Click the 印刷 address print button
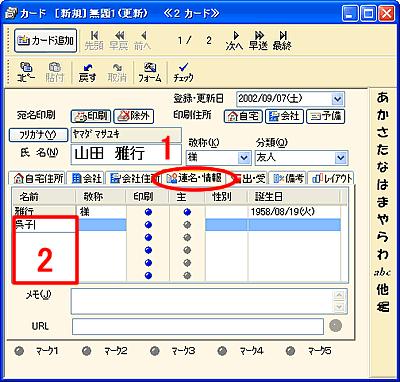This screenshot has width=400, height=382. click(91, 116)
